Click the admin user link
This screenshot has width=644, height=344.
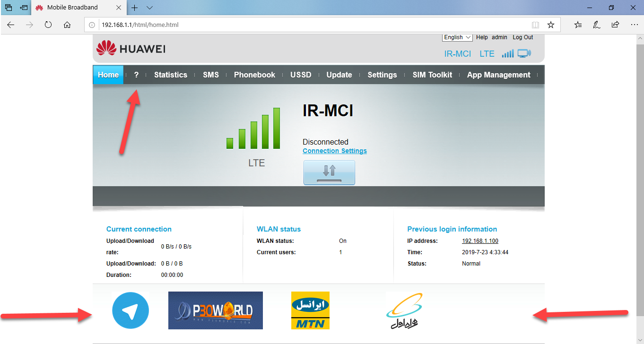[499, 37]
